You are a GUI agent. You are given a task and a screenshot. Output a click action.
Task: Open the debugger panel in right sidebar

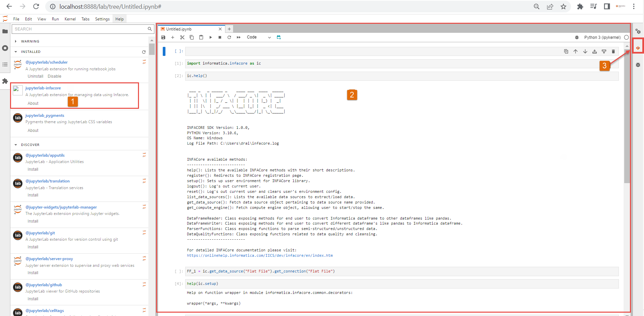[638, 65]
